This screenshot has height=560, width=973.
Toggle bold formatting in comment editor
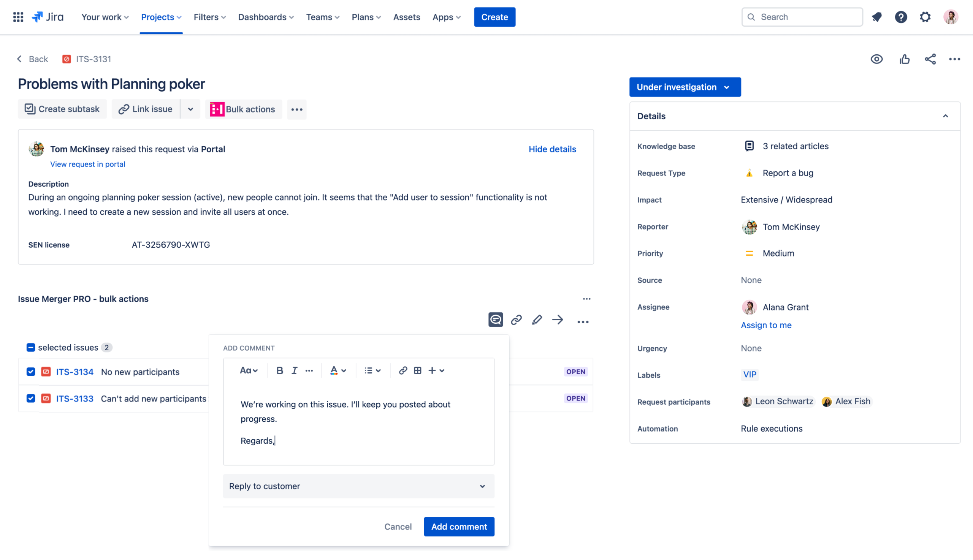pyautogui.click(x=280, y=370)
